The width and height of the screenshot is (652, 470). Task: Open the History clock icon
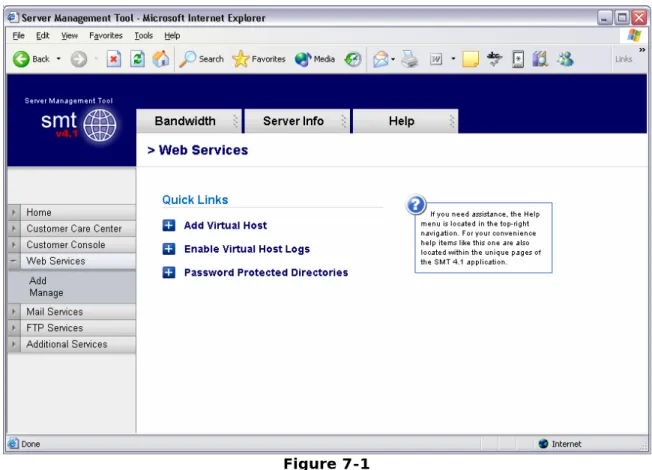tap(353, 59)
